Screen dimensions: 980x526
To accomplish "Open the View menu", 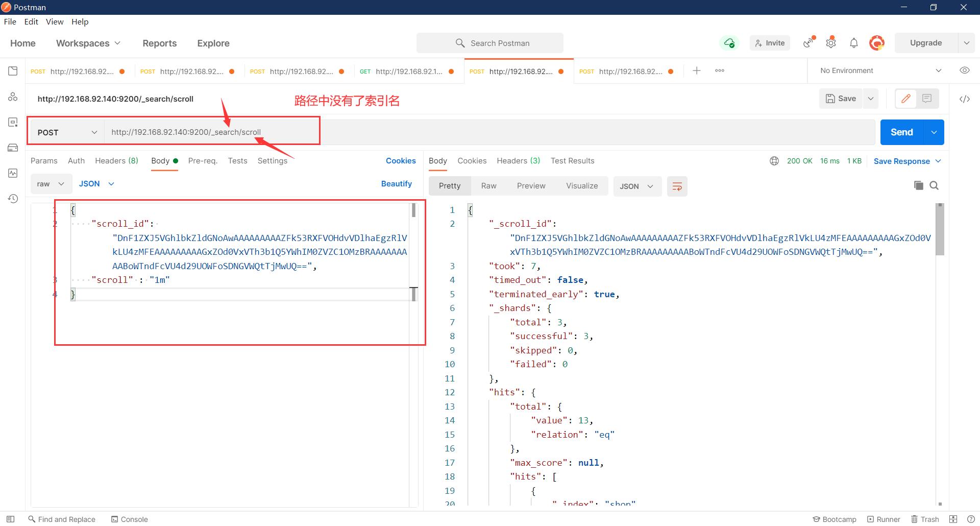I will tap(55, 21).
